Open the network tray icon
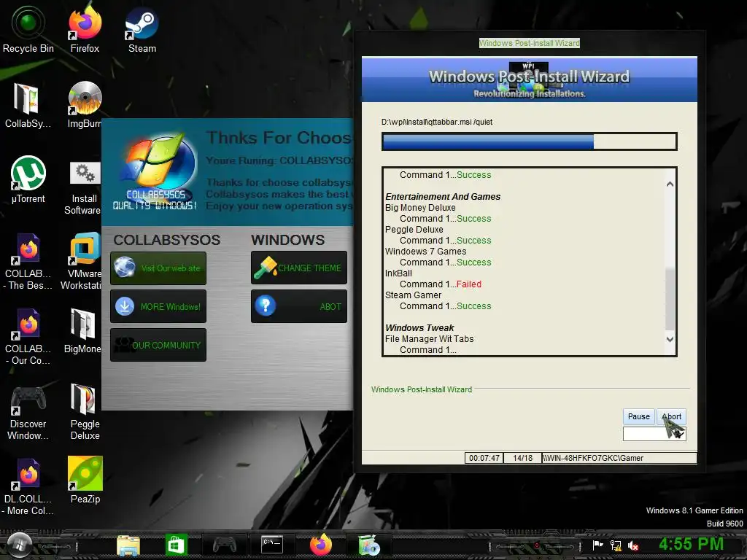The height and width of the screenshot is (560, 747). point(616,545)
